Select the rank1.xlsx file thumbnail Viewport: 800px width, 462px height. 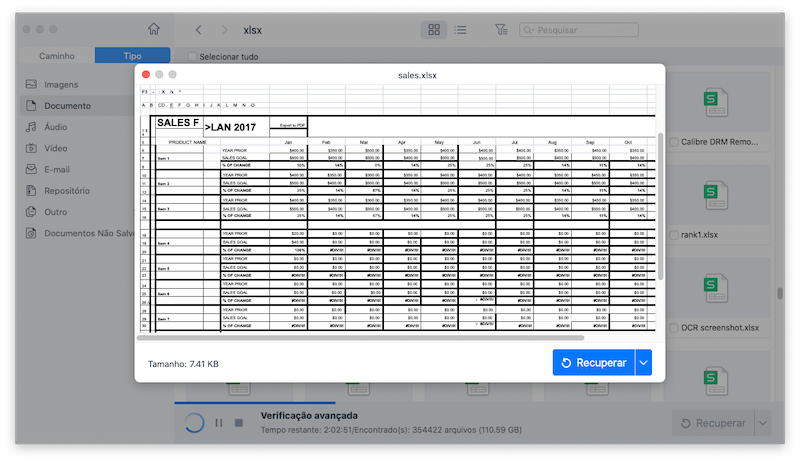point(716,196)
